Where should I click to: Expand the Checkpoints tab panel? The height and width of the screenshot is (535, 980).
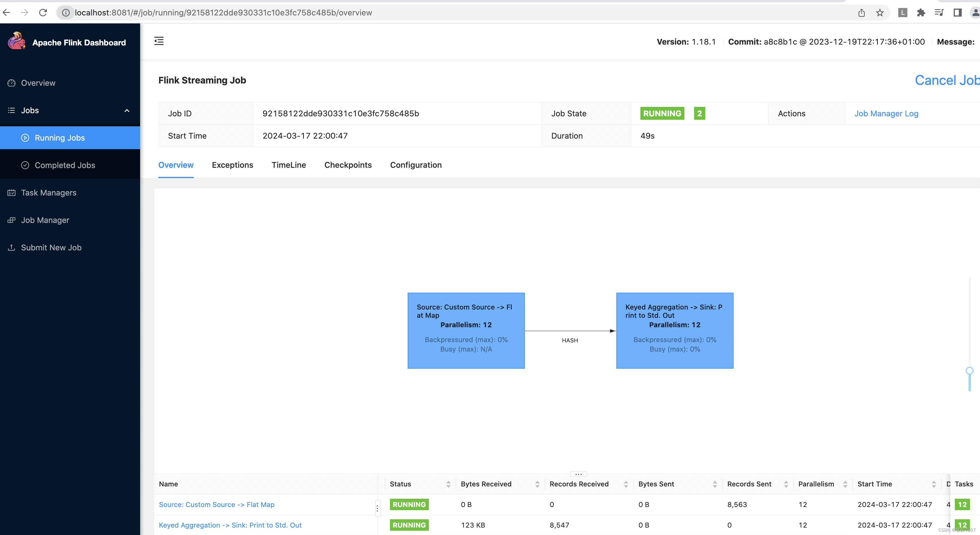coord(348,165)
